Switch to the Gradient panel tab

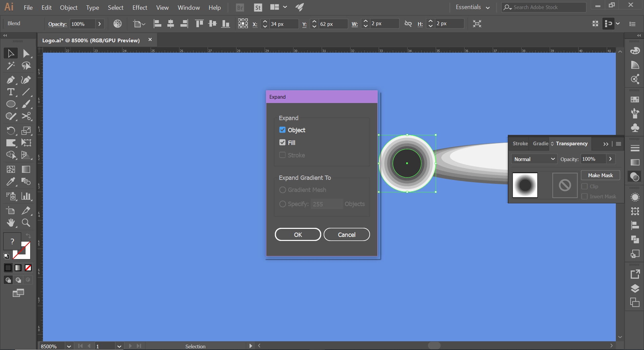(x=540, y=144)
